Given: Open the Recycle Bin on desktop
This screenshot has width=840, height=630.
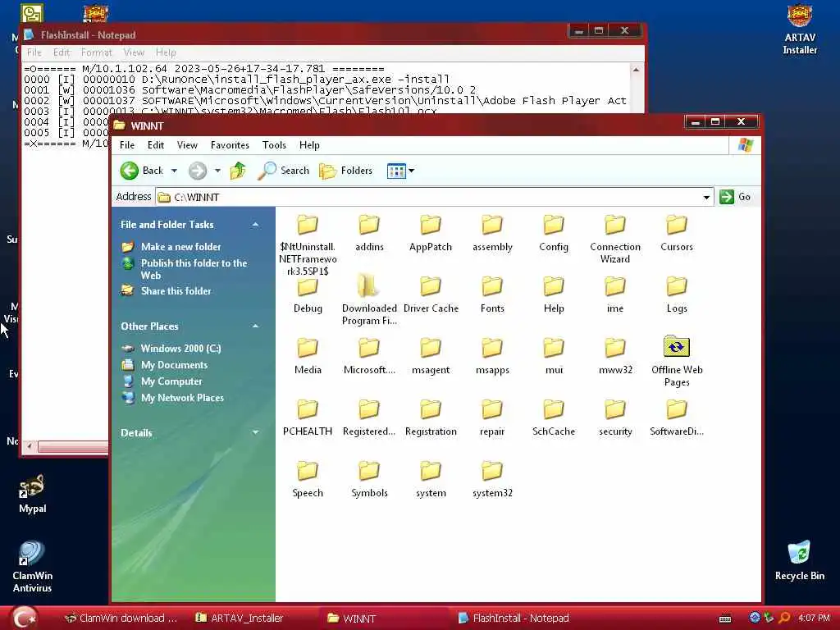Looking at the screenshot, I should [x=799, y=560].
